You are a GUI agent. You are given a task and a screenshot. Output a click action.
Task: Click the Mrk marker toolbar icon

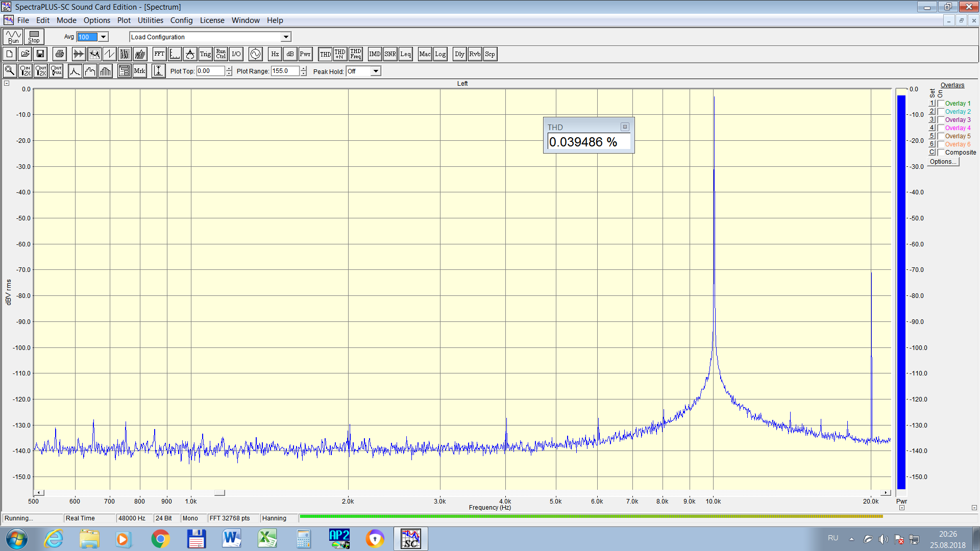tap(139, 71)
